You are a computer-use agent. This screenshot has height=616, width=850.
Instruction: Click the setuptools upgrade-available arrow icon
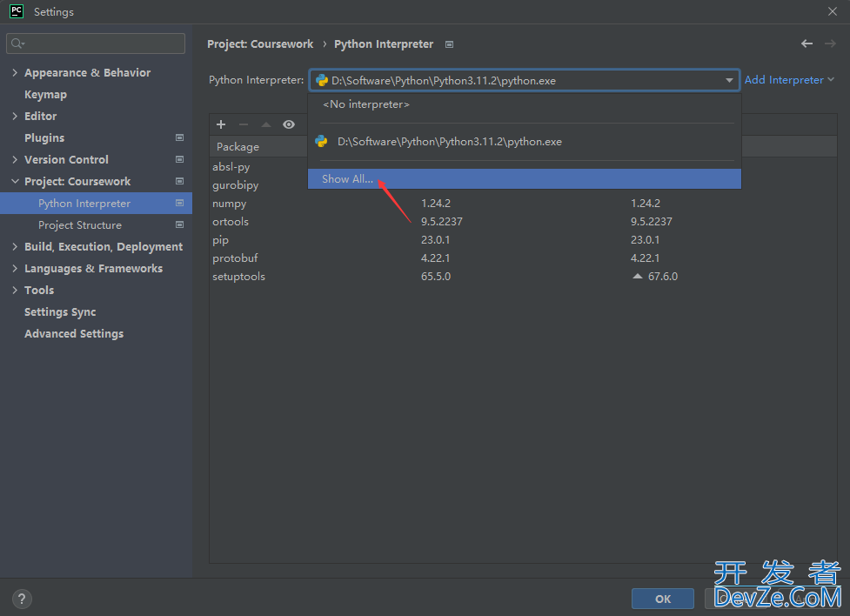tap(638, 276)
